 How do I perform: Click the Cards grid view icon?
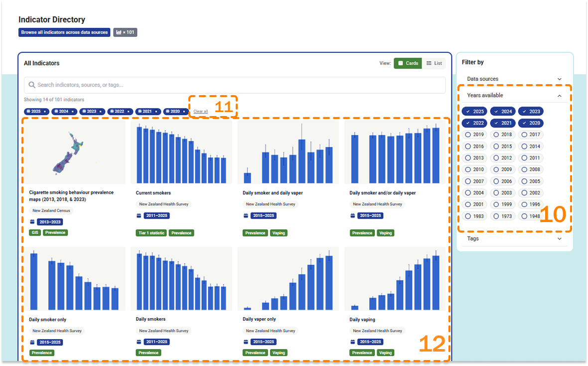[401, 63]
